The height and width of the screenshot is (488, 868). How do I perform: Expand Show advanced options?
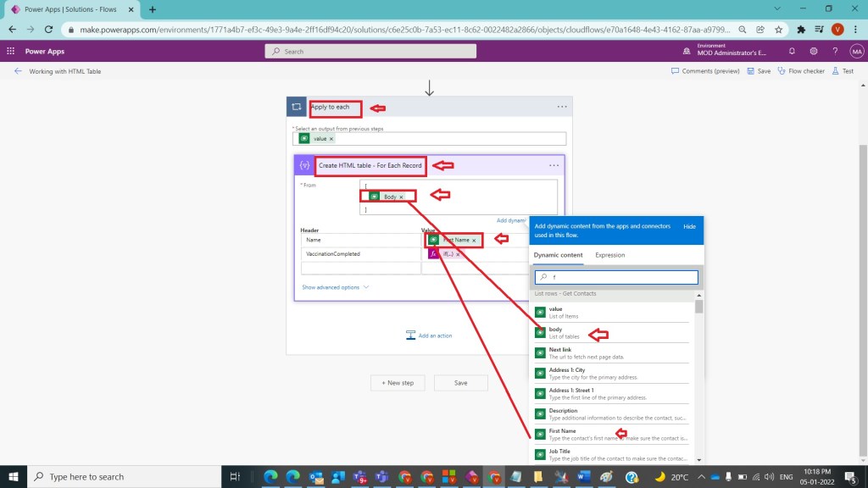click(x=336, y=287)
